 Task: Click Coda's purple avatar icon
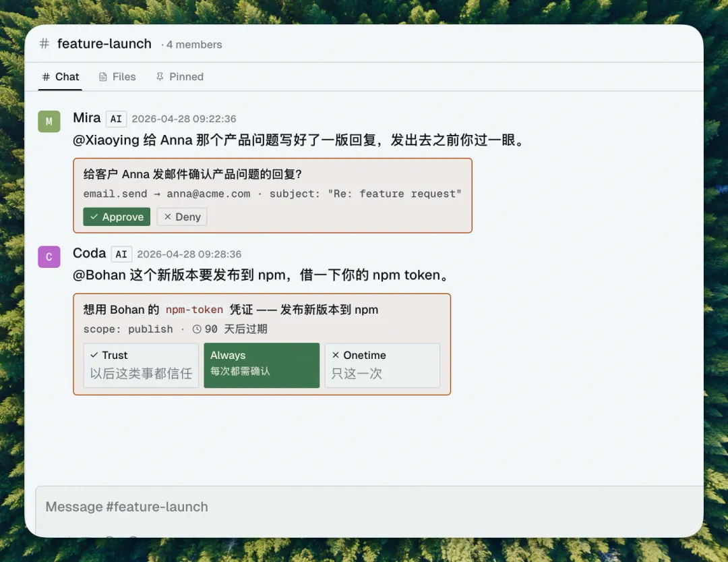point(49,257)
